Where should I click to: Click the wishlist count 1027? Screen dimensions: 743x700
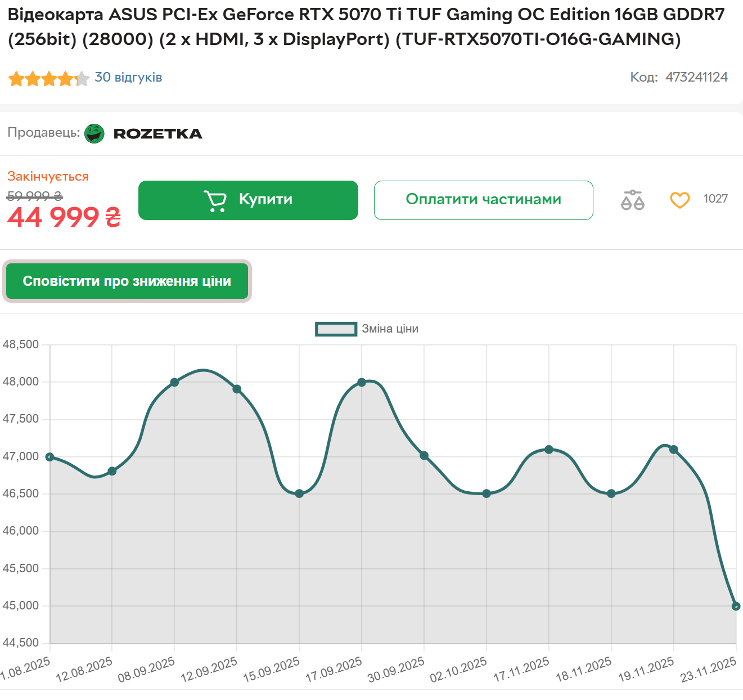tap(715, 199)
